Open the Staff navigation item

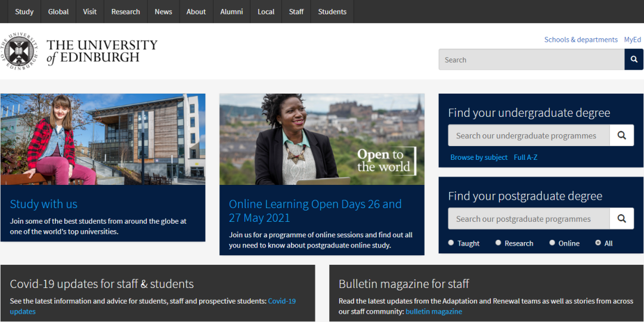point(296,11)
